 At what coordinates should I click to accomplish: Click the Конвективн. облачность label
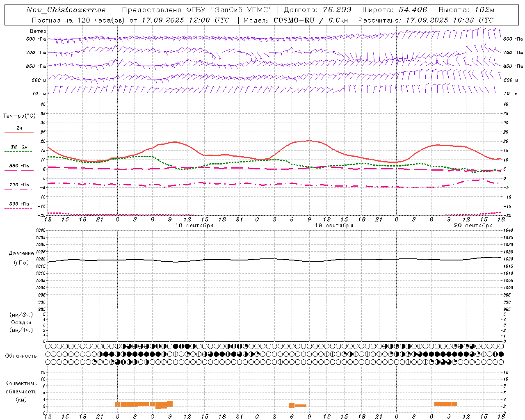(21, 388)
